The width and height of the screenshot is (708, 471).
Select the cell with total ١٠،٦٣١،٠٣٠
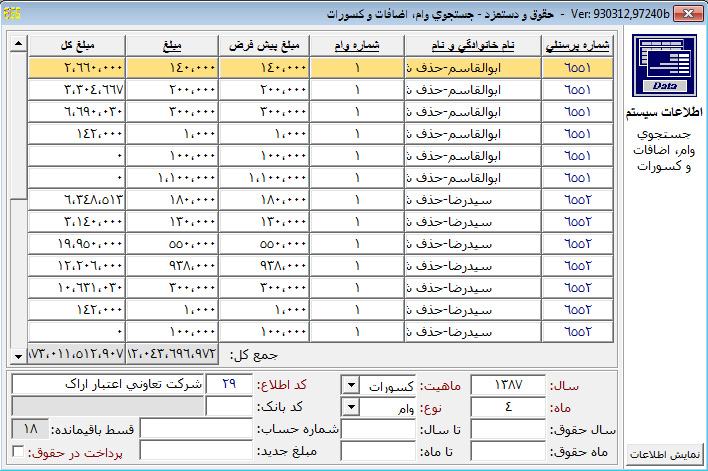(x=77, y=288)
